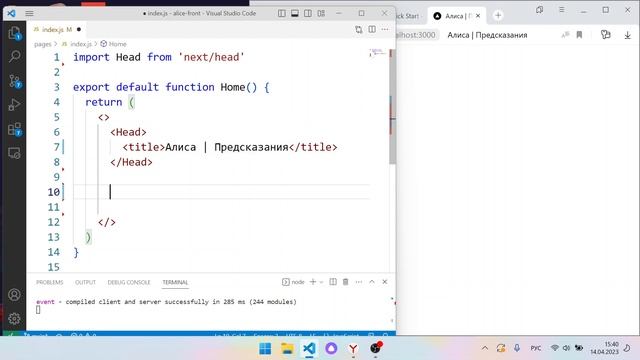Click the line with the title tag
The width and height of the screenshot is (640, 360).
pos(230,147)
